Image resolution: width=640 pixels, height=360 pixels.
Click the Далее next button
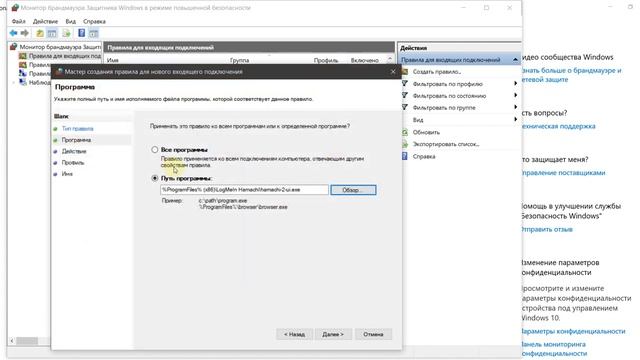click(333, 334)
